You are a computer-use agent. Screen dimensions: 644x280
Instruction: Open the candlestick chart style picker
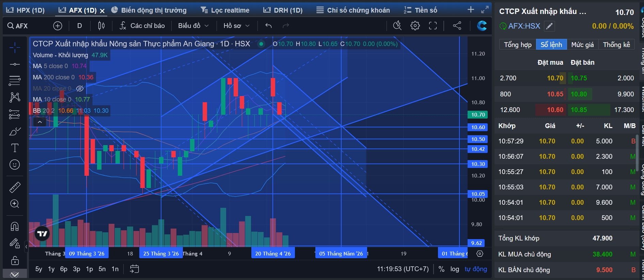(101, 26)
